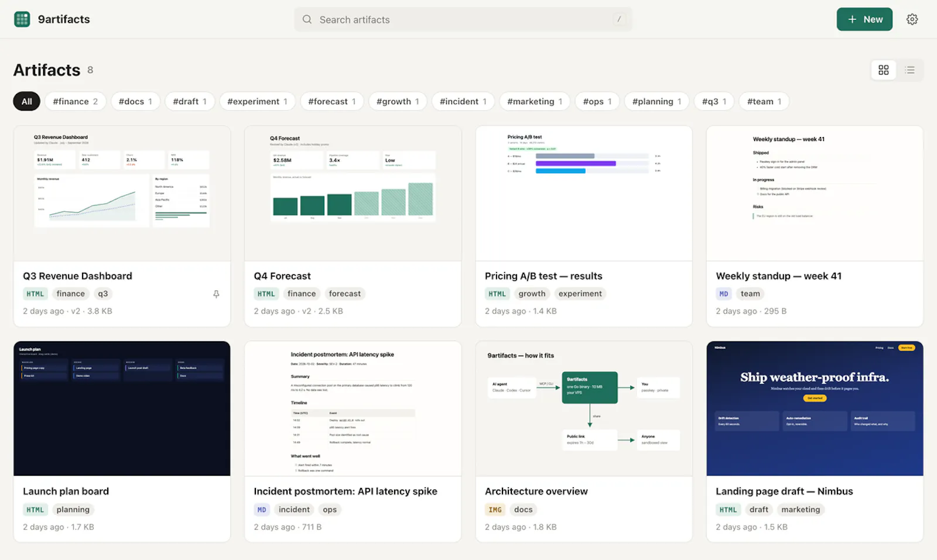The height and width of the screenshot is (560, 937).
Task: Click the ops tag on Incident postmortem
Action: pos(330,510)
